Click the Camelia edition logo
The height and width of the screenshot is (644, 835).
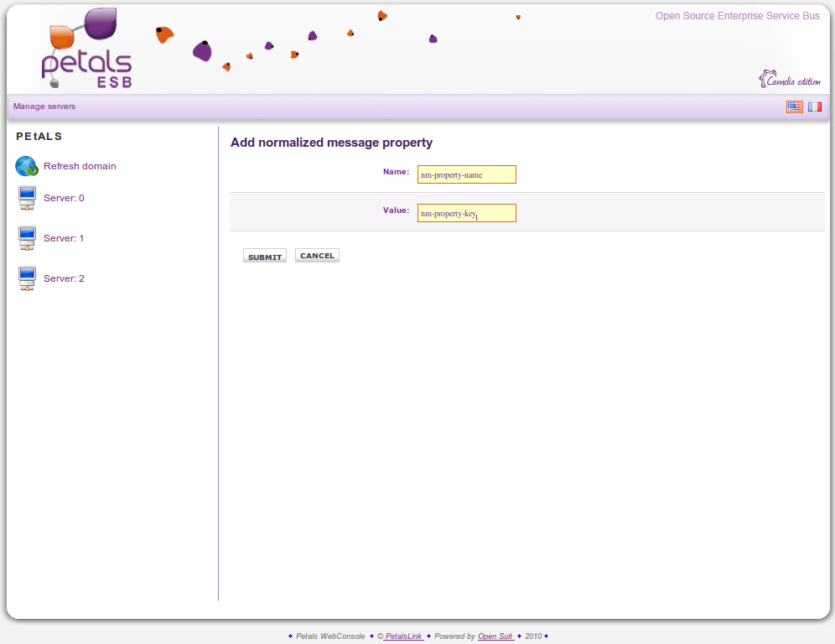click(x=789, y=80)
